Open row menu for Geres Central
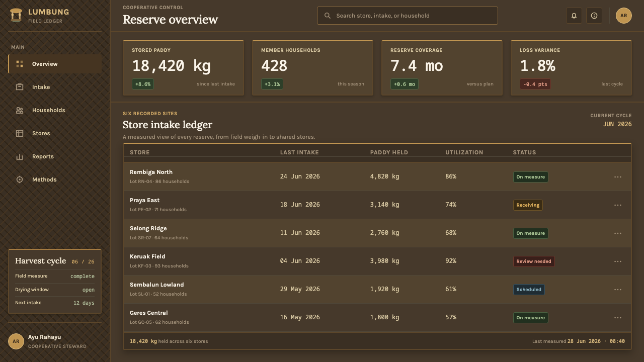 pyautogui.click(x=618, y=318)
